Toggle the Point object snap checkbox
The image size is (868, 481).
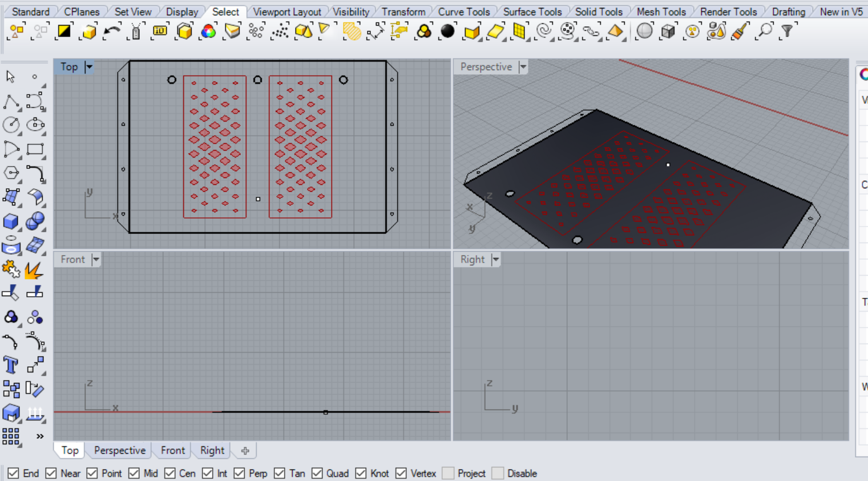(92, 473)
